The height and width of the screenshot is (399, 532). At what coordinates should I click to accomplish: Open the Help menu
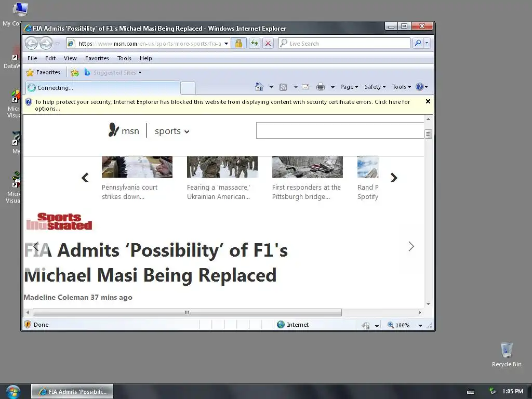pyautogui.click(x=146, y=58)
